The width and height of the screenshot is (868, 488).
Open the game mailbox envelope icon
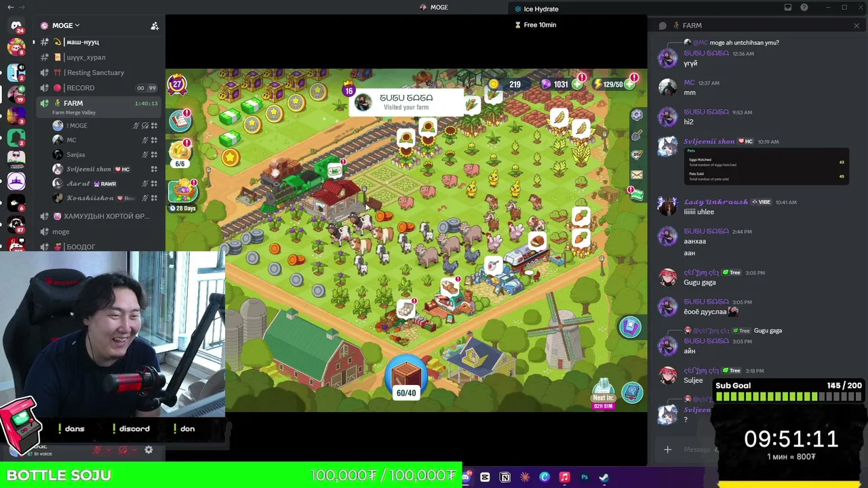(x=637, y=175)
